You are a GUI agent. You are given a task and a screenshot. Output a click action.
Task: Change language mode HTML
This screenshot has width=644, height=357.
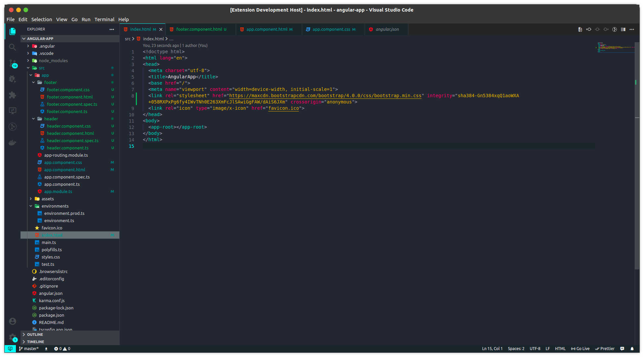[x=560, y=349]
